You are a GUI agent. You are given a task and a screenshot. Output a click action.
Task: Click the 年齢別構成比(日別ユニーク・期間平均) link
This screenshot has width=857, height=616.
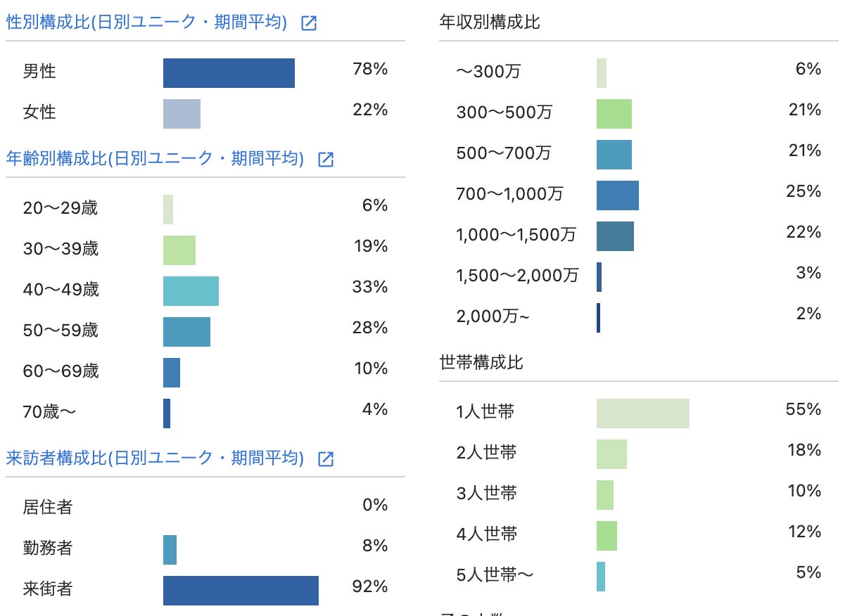pos(155,160)
